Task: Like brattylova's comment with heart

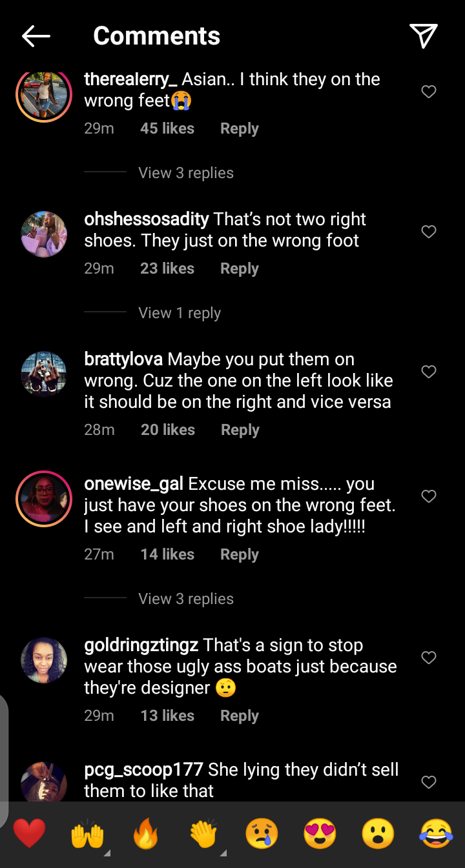Action: tap(429, 372)
